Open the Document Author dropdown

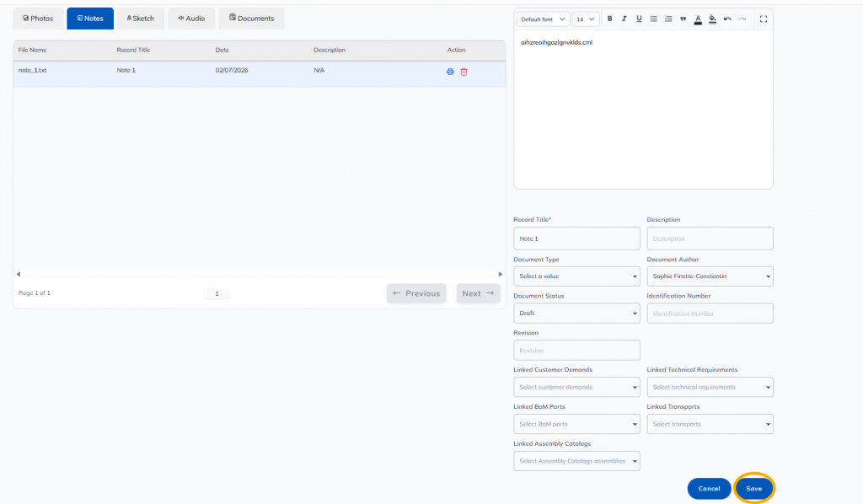710,276
